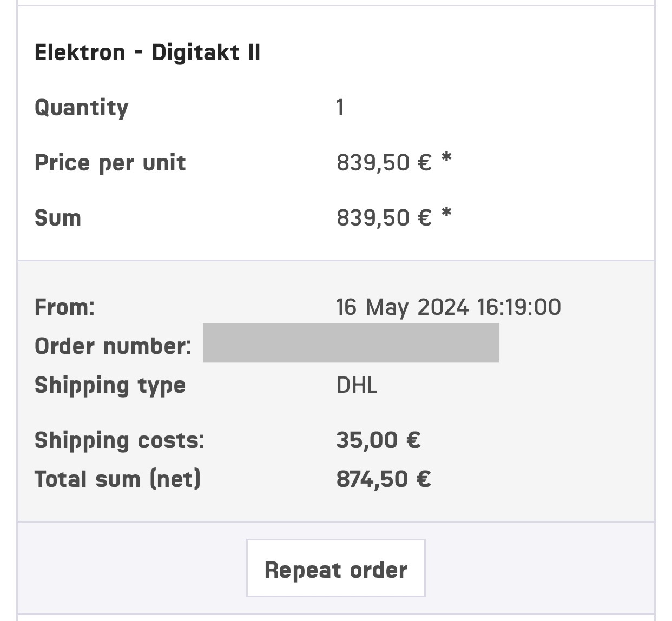Click the Price per unit label

click(x=110, y=163)
